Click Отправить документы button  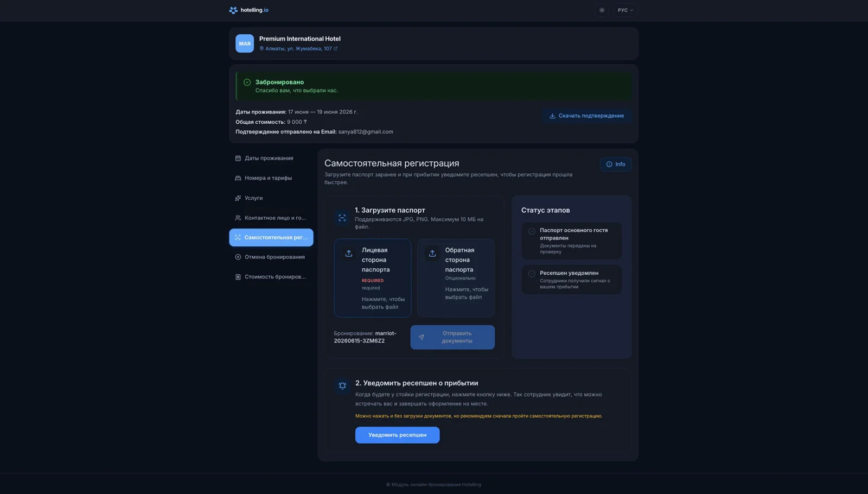coord(452,337)
